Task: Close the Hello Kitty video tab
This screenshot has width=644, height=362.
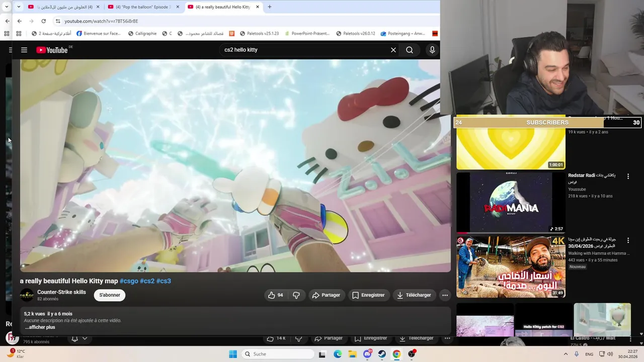Action: [258, 7]
